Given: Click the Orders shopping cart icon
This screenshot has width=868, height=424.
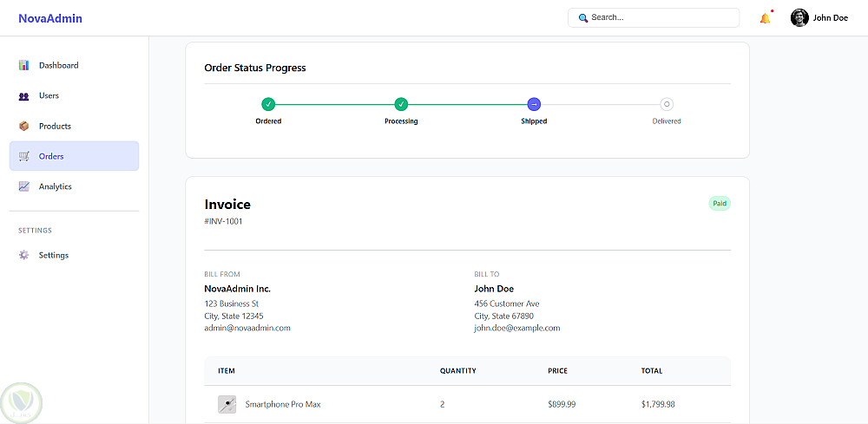Looking at the screenshot, I should (24, 156).
